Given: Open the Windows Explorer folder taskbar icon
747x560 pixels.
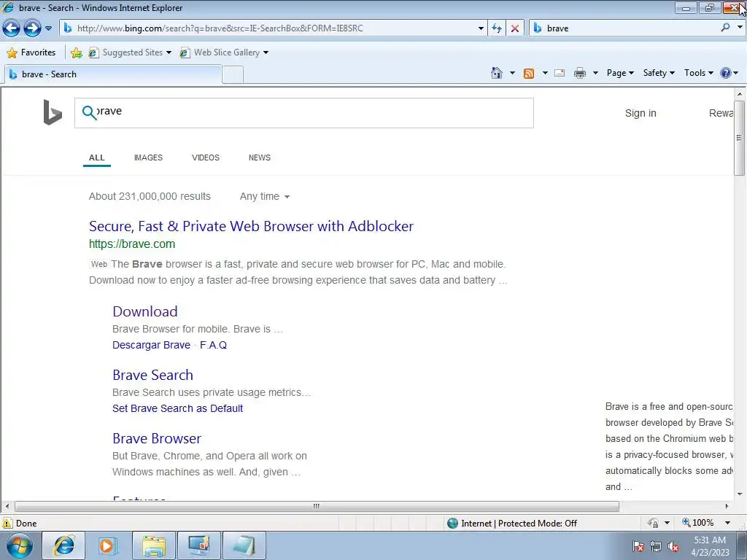Looking at the screenshot, I should point(153,545).
